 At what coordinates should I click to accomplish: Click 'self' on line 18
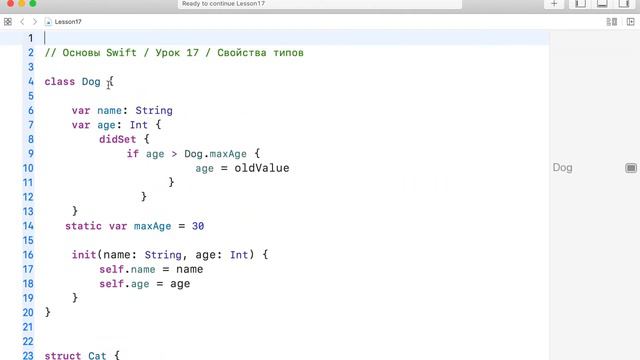pos(111,284)
